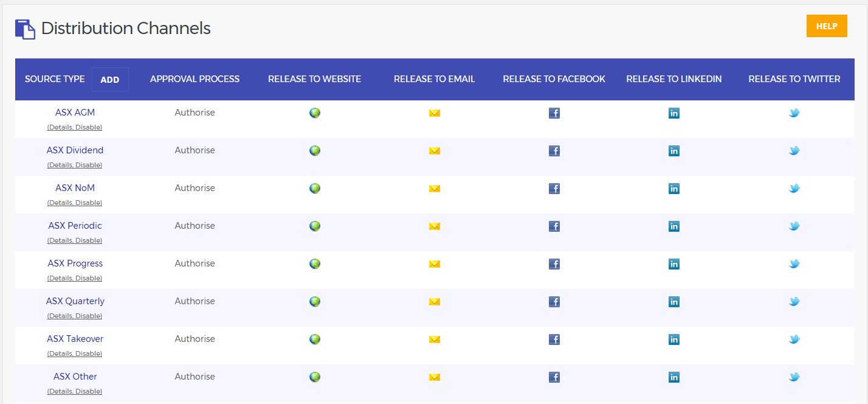Click the globe icon for ASX Takeover

tap(315, 340)
